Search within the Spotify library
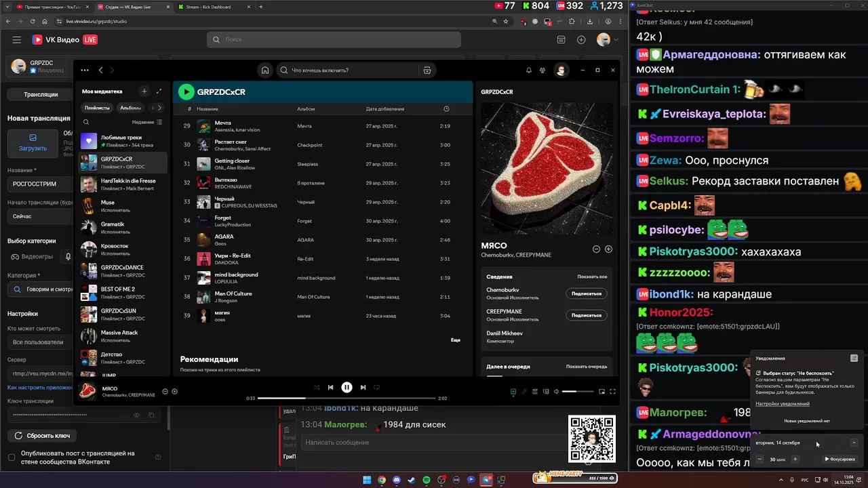Viewport: 868px width, 488px height. pyautogui.click(x=86, y=122)
